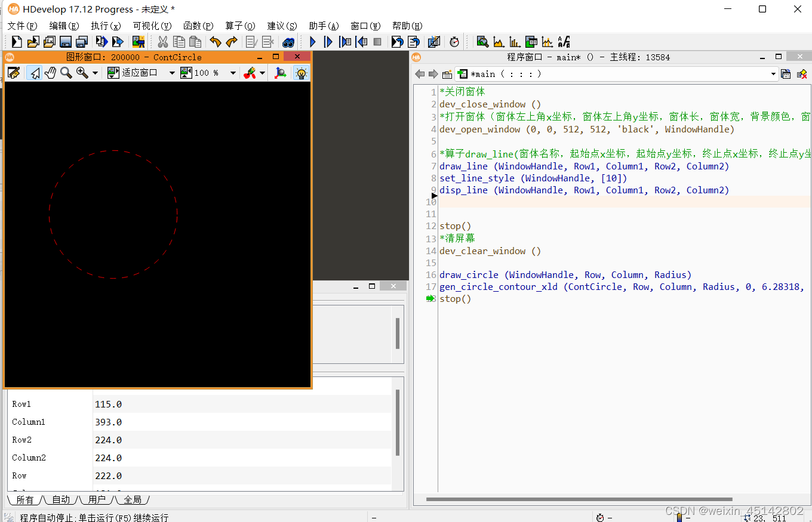Select the Column2 variable row
The image size is (812, 522).
click(199, 458)
